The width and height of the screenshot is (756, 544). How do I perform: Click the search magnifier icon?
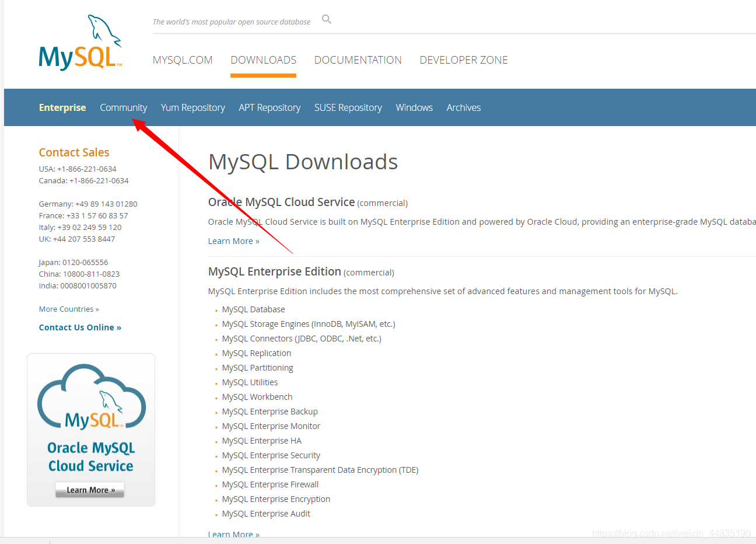coord(327,19)
